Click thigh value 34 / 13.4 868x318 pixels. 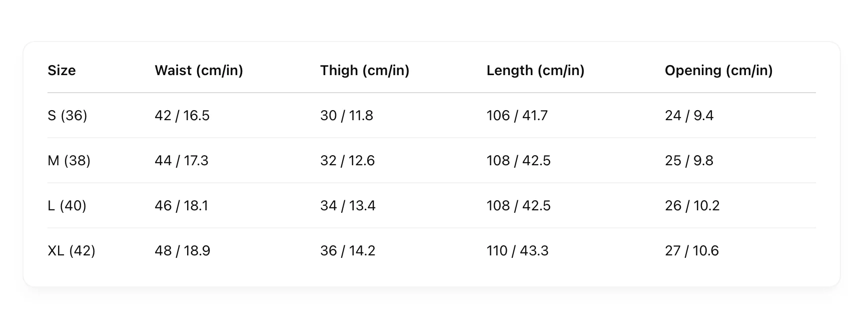click(348, 206)
